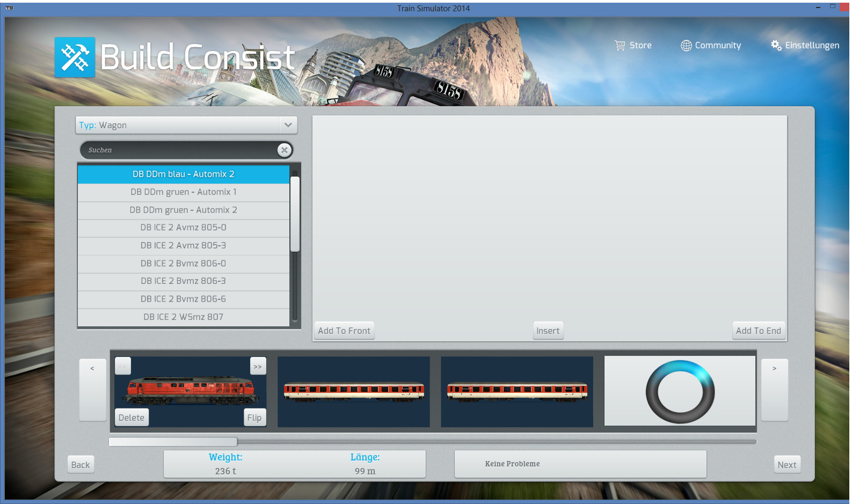Click the Keine Probleme status message

pyautogui.click(x=513, y=464)
